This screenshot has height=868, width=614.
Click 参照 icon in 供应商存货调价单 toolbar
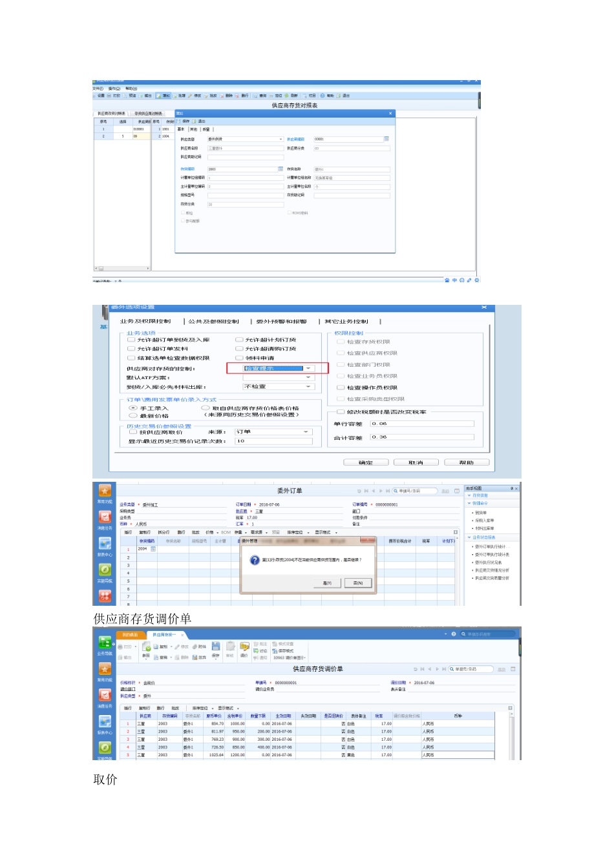(x=147, y=646)
